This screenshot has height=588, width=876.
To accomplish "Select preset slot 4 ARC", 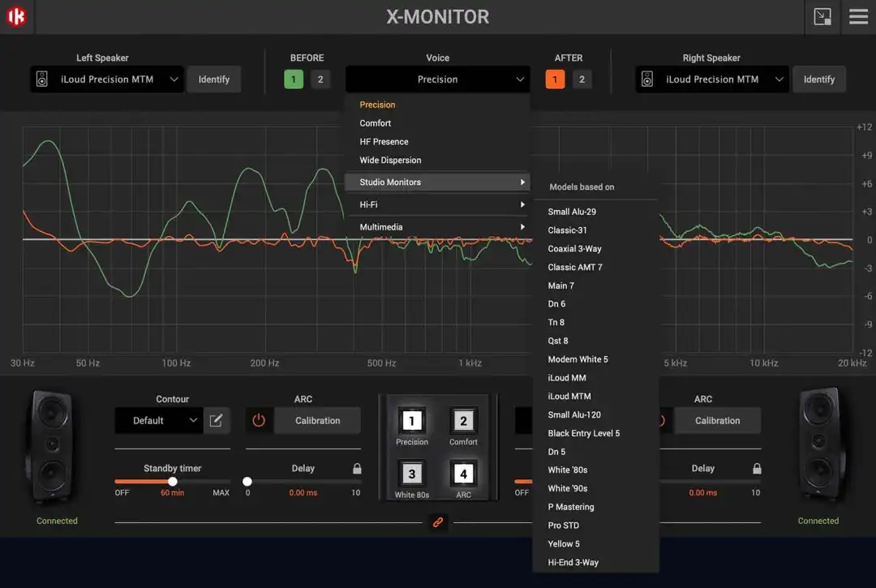I will 463,474.
